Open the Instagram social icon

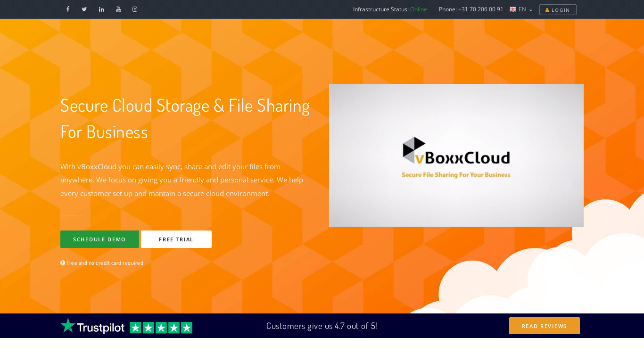(x=135, y=9)
